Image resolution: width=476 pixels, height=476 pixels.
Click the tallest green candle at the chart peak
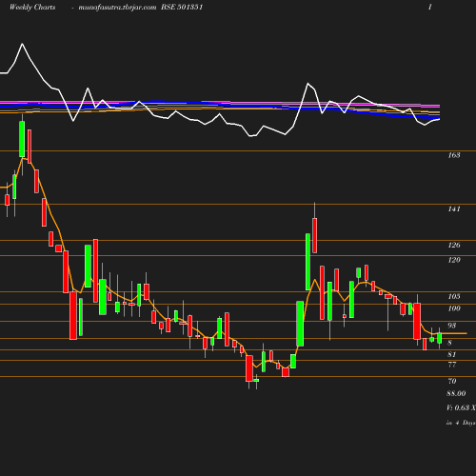(22, 139)
